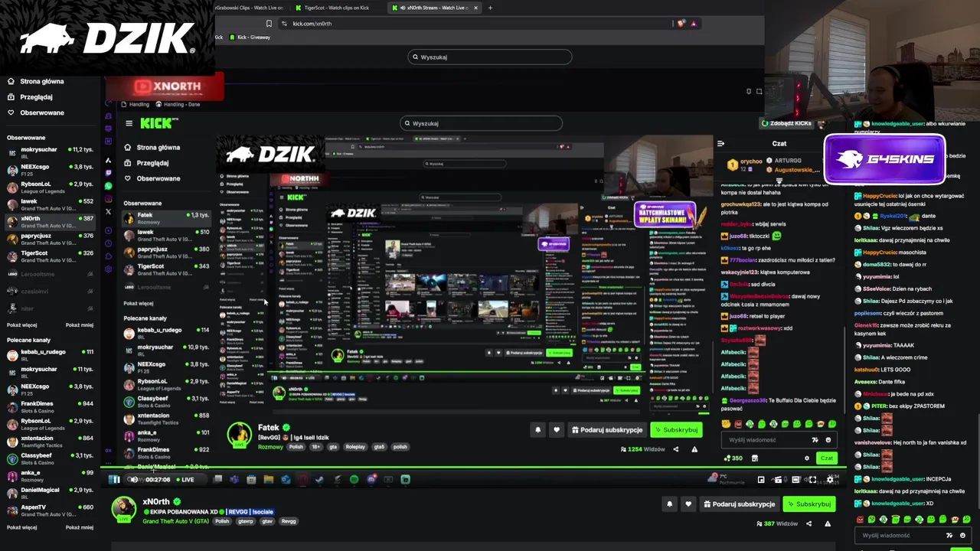Click the KICK logo in the embedded page
The height and width of the screenshot is (551, 980).
(x=159, y=122)
